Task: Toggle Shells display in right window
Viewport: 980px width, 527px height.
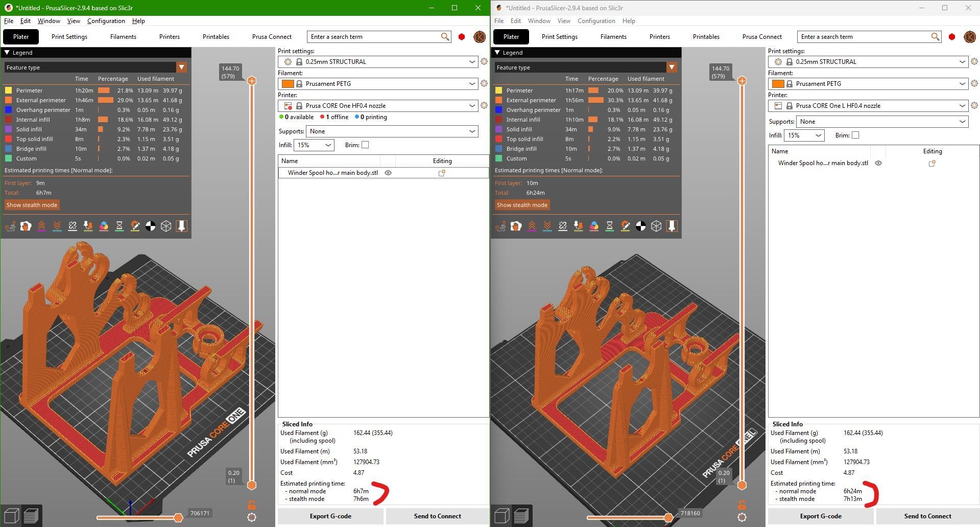Action: 656,226
